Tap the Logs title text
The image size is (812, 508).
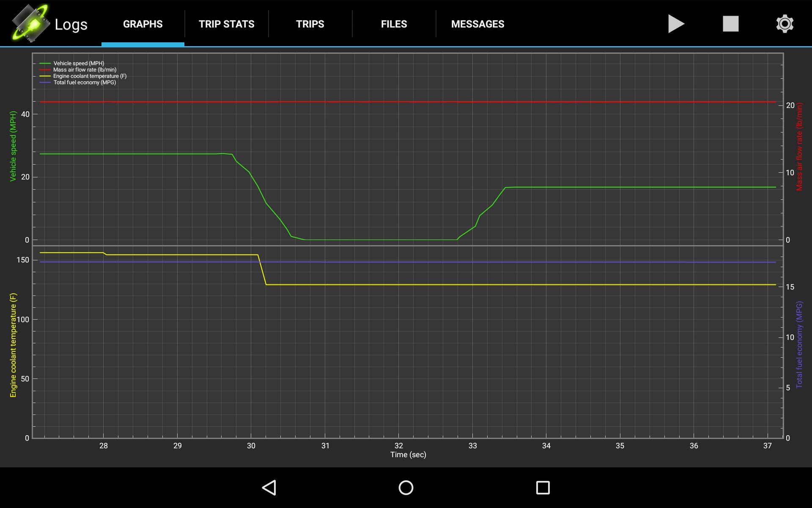click(71, 25)
